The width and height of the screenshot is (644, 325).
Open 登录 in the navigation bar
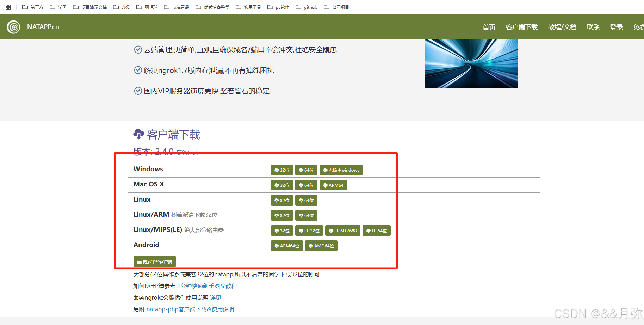pos(617,27)
